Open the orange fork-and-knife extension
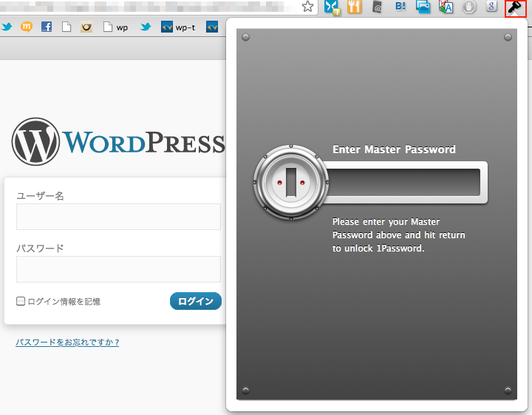 pyautogui.click(x=354, y=7)
